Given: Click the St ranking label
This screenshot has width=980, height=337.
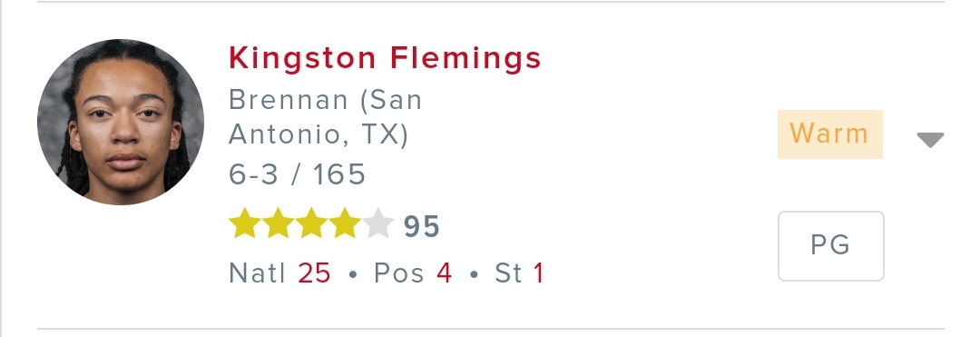Looking at the screenshot, I should [508, 273].
